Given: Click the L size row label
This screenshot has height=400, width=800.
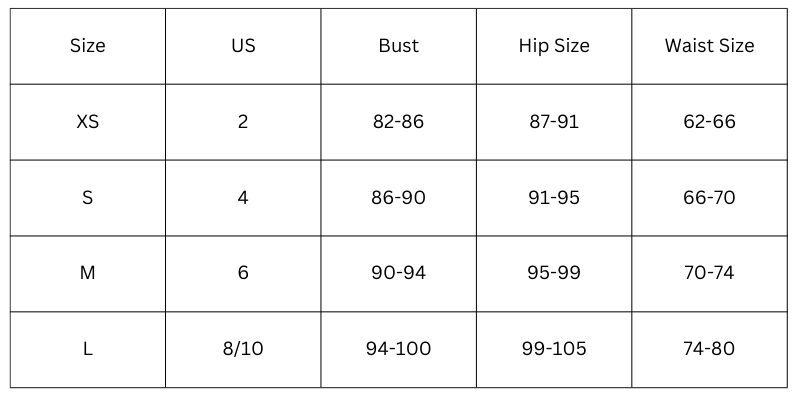Looking at the screenshot, I should click(x=88, y=349).
